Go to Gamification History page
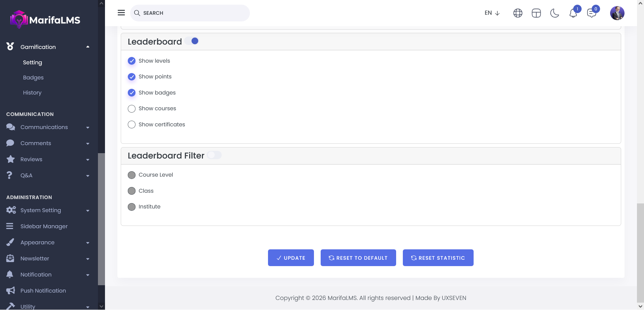The height and width of the screenshot is (310, 644). coord(32,92)
